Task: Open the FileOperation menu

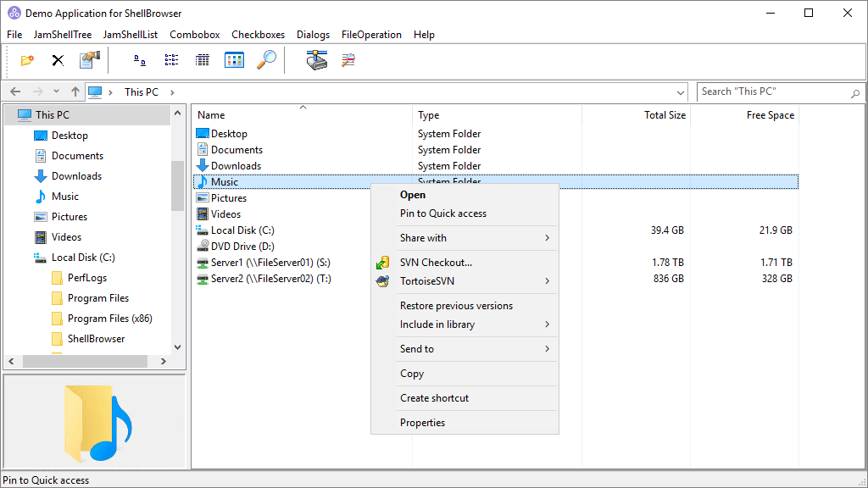Action: [x=371, y=35]
